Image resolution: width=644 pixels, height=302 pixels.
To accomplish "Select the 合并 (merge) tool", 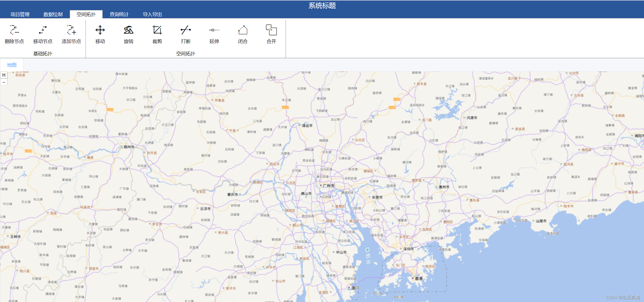I will (x=271, y=34).
